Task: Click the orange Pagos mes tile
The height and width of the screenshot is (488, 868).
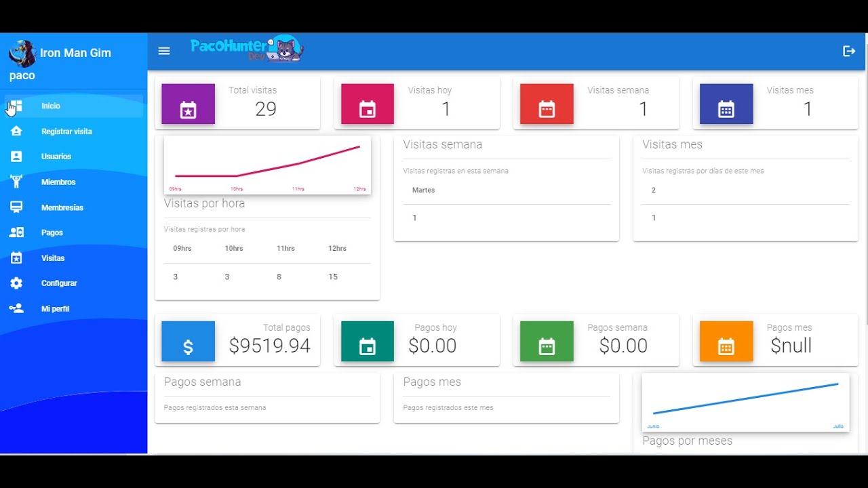Action: pos(726,342)
